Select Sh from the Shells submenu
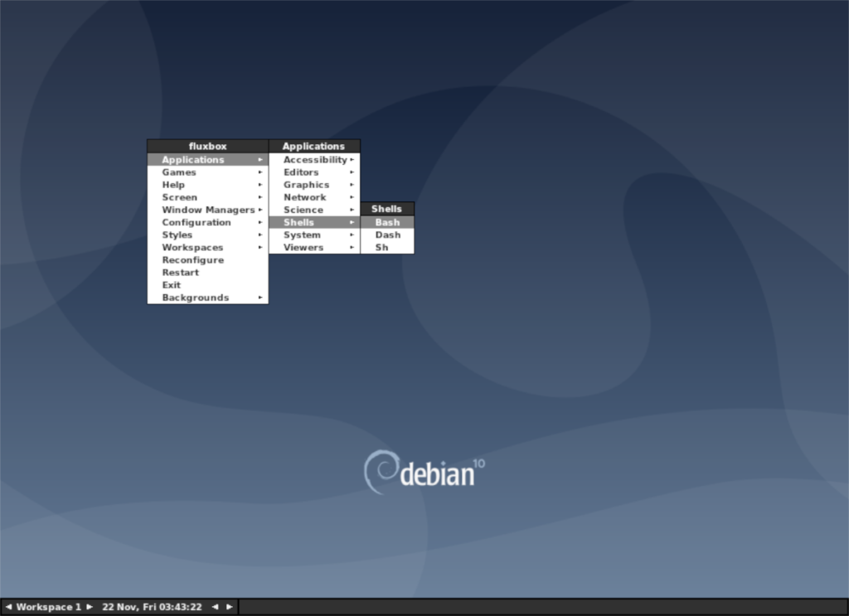Screen dimensions: 849x616 click(386, 247)
